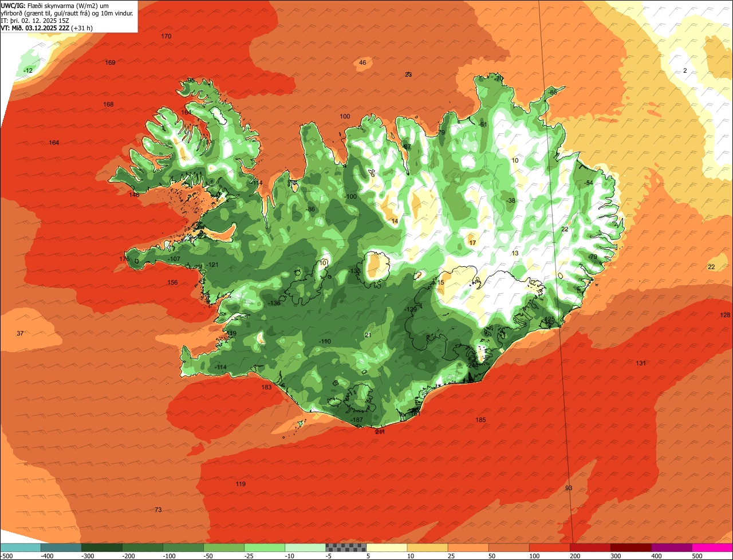Click the map value 128
Screen dimensions: 733x560
tap(725, 315)
